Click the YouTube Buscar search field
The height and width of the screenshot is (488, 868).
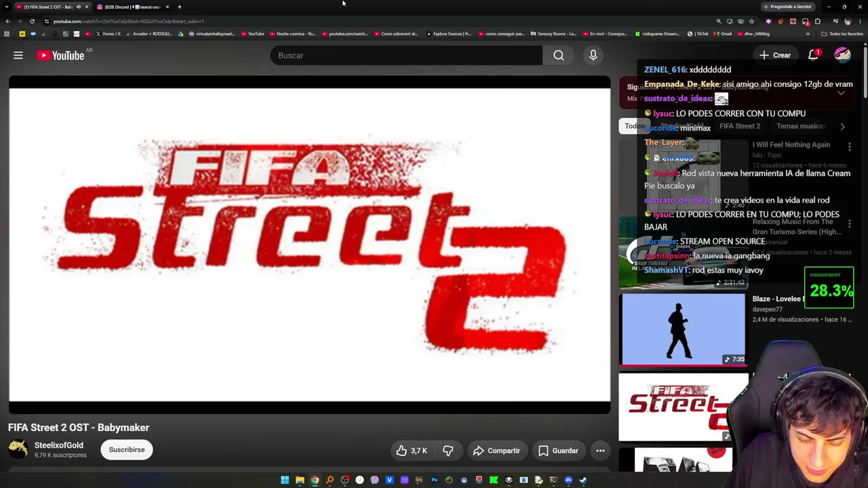pos(406,56)
